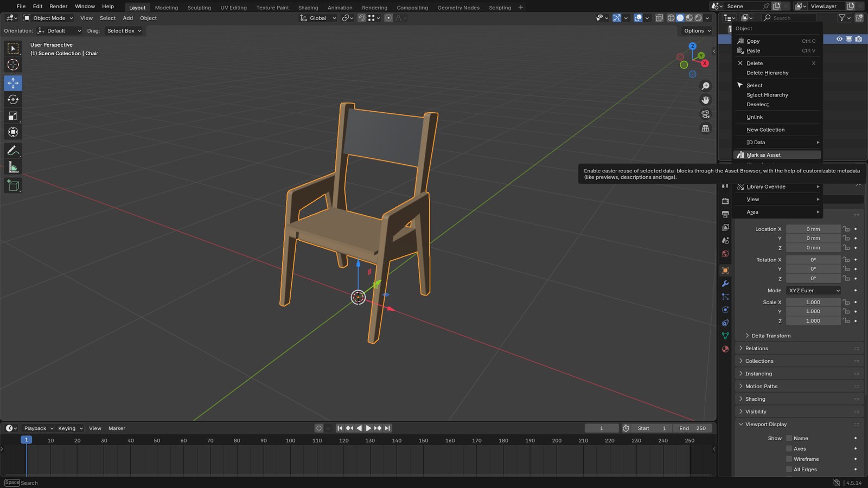Toggle snapping magnet in header
This screenshot has height=488, width=868.
coord(362,18)
